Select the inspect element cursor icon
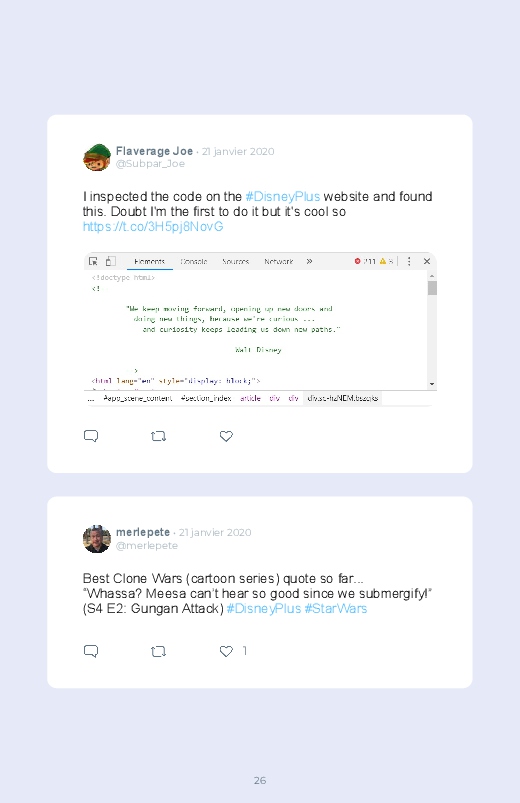 (93, 261)
